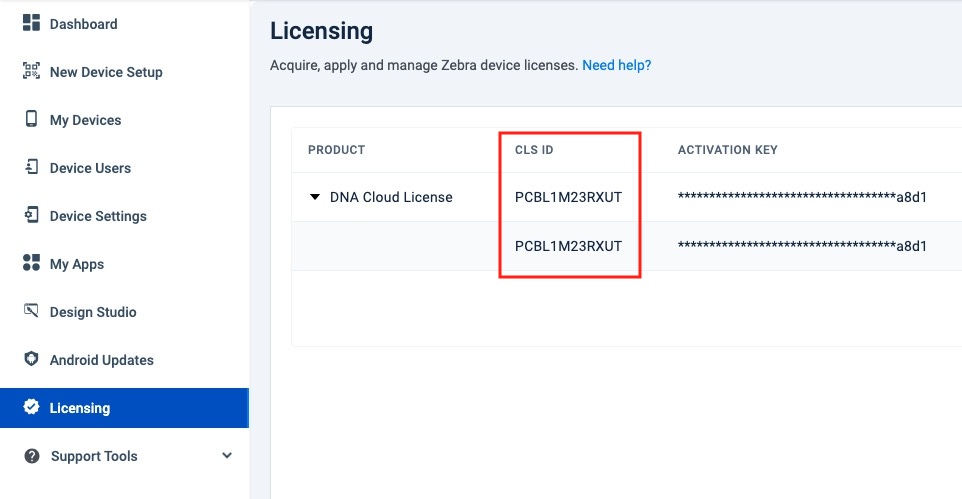Click the New Device Setup QR icon
Screen dimensions: 962x499
click(x=31, y=71)
